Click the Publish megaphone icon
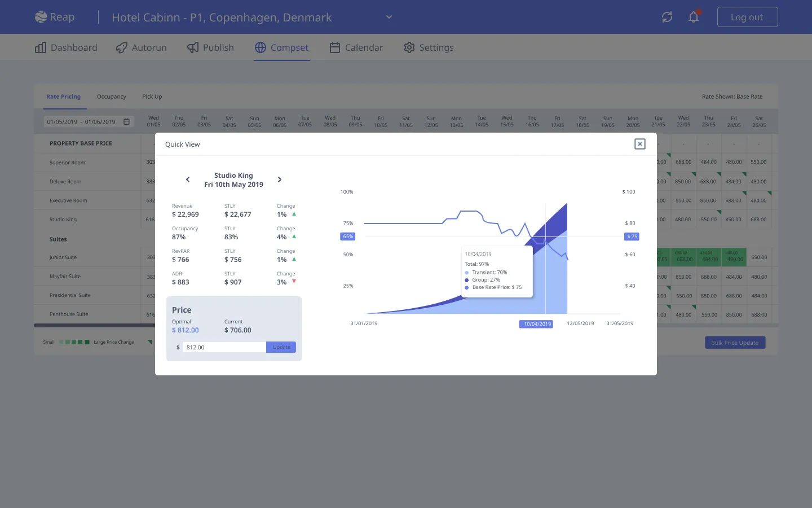The image size is (812, 508). (193, 48)
